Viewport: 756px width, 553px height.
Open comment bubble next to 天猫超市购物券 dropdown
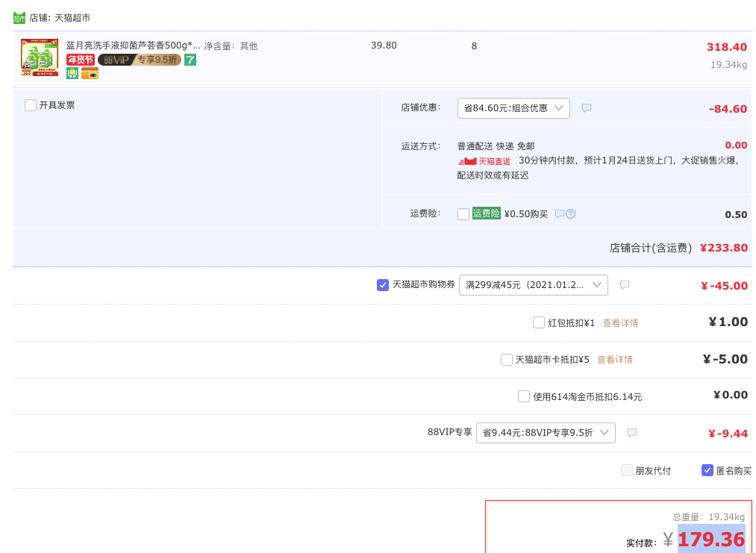click(x=625, y=285)
